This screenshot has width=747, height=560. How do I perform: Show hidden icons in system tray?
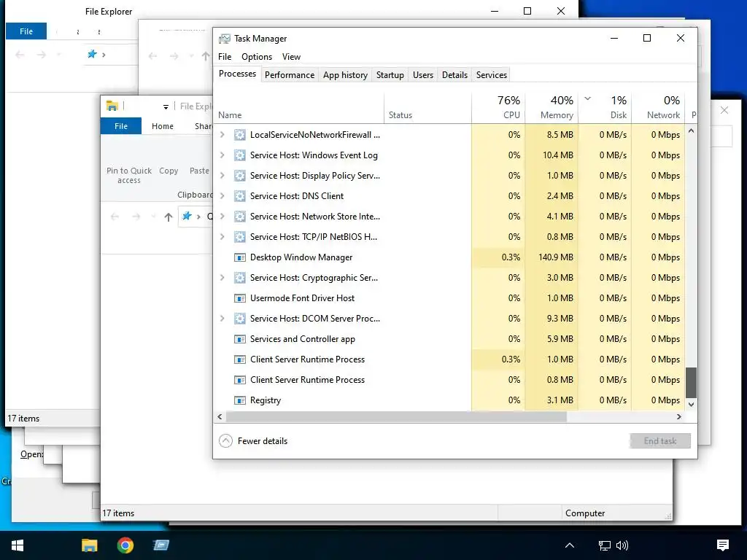point(569,545)
